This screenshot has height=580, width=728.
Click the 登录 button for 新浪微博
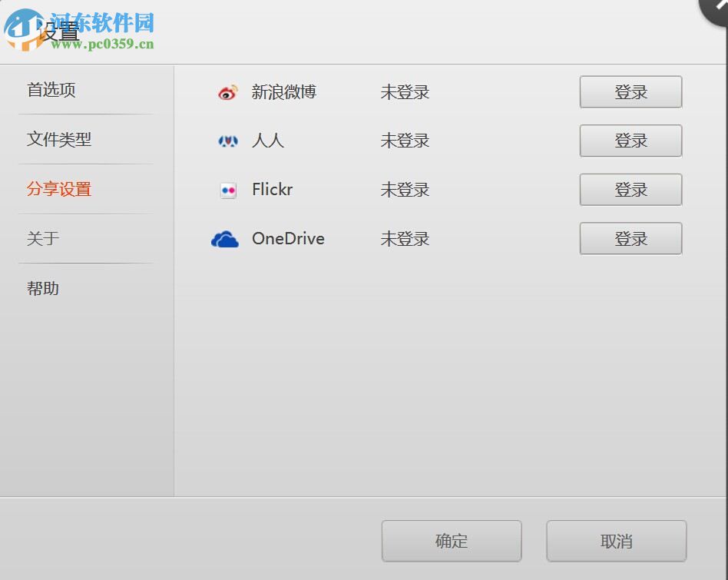tap(630, 91)
